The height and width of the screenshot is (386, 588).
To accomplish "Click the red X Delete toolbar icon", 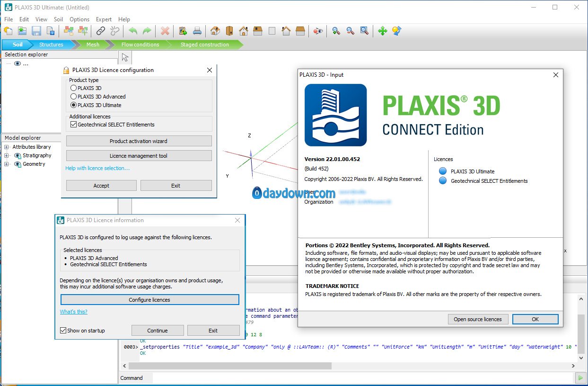I will click(x=165, y=31).
